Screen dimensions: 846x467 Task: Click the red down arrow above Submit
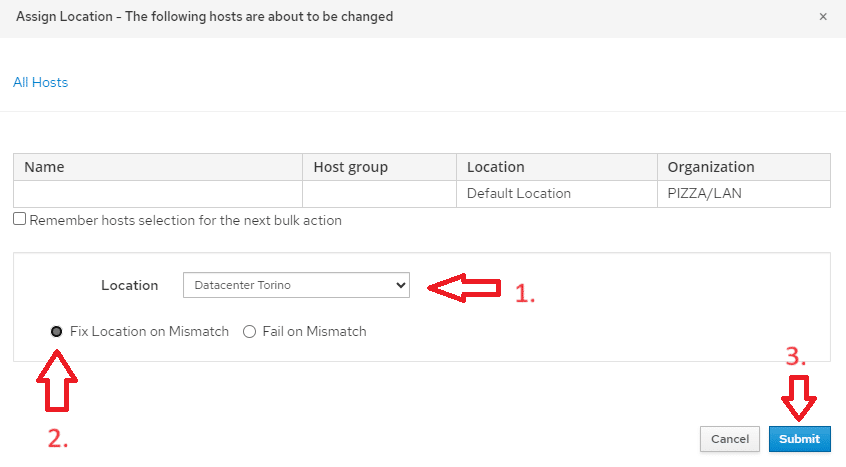coord(799,398)
